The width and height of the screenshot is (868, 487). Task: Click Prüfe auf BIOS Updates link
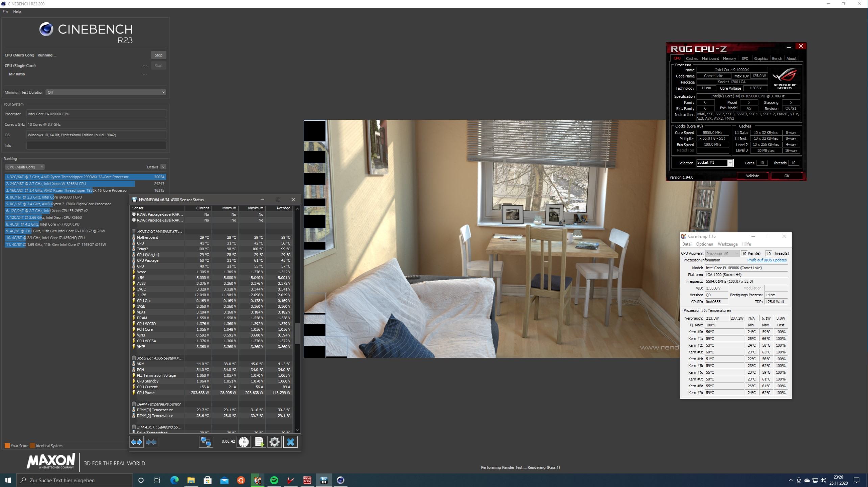click(x=767, y=260)
